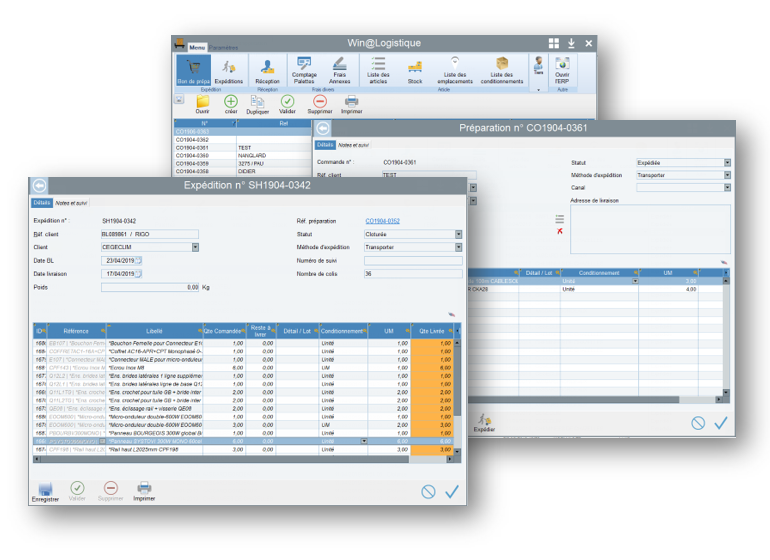This screenshot has height=560, width=770.
Task: Click the grid layout icon in title bar
Action: pyautogui.click(x=554, y=43)
